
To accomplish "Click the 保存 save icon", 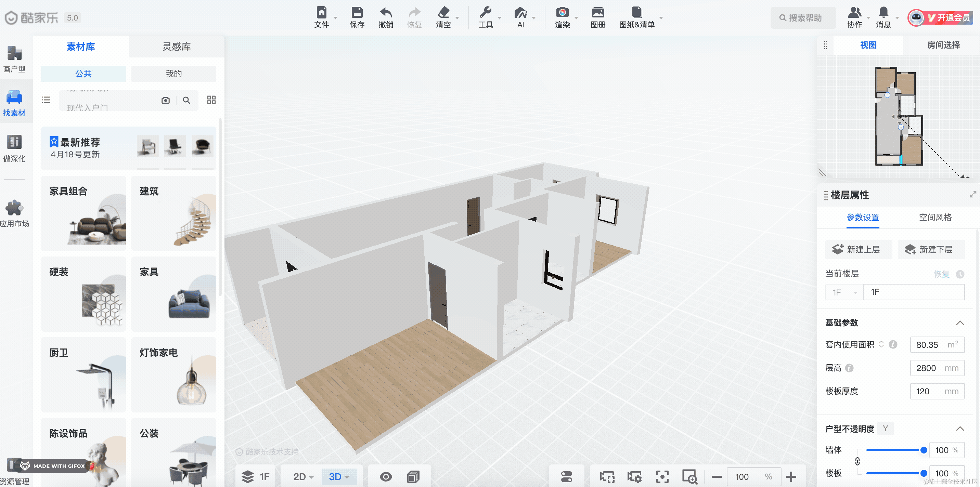I will coord(357,13).
